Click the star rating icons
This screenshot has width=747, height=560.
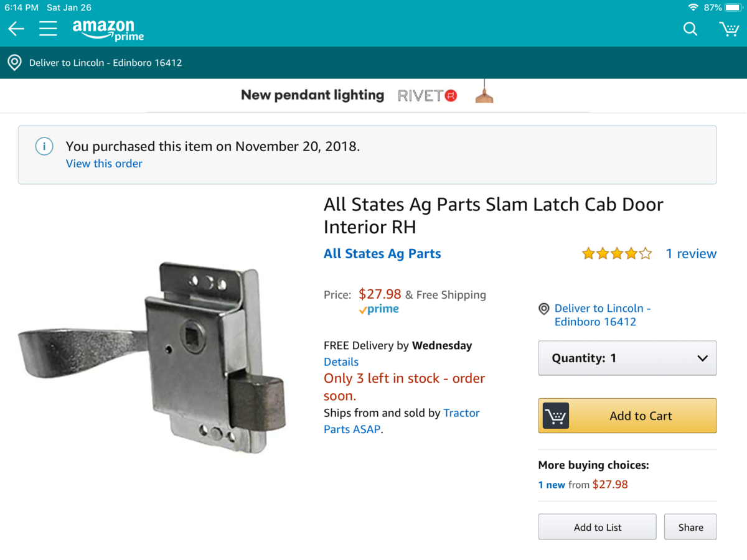(616, 254)
